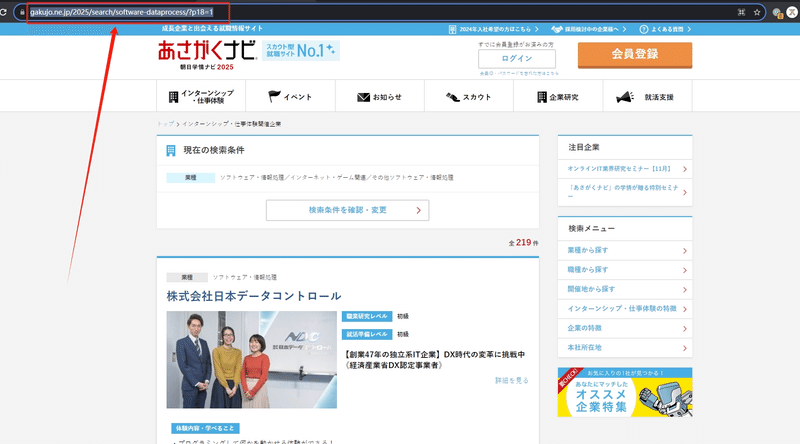Click the flag icon on イベント
Viewport: 800px width, 444px height.
click(x=274, y=96)
